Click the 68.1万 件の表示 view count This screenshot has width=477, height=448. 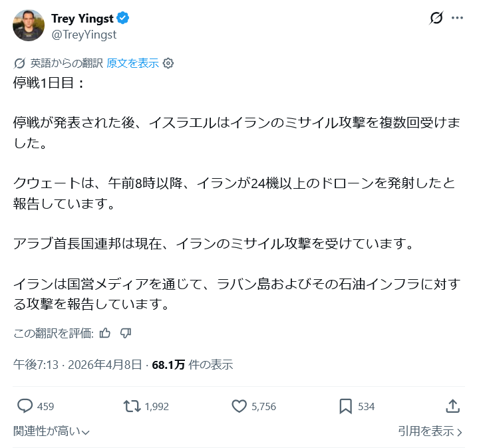pyautogui.click(x=192, y=364)
